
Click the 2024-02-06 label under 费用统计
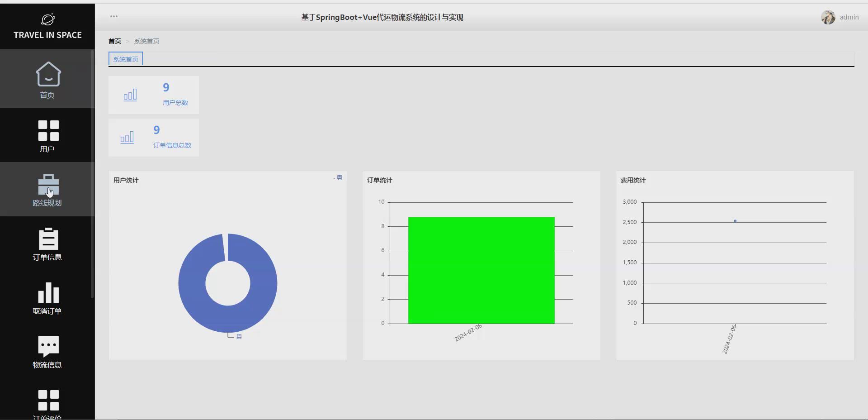click(x=729, y=339)
